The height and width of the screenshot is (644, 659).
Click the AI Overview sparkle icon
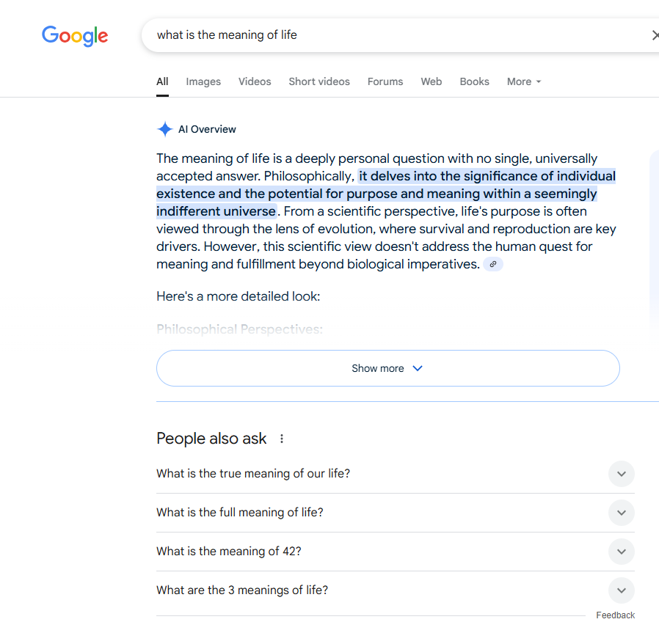[x=164, y=129]
